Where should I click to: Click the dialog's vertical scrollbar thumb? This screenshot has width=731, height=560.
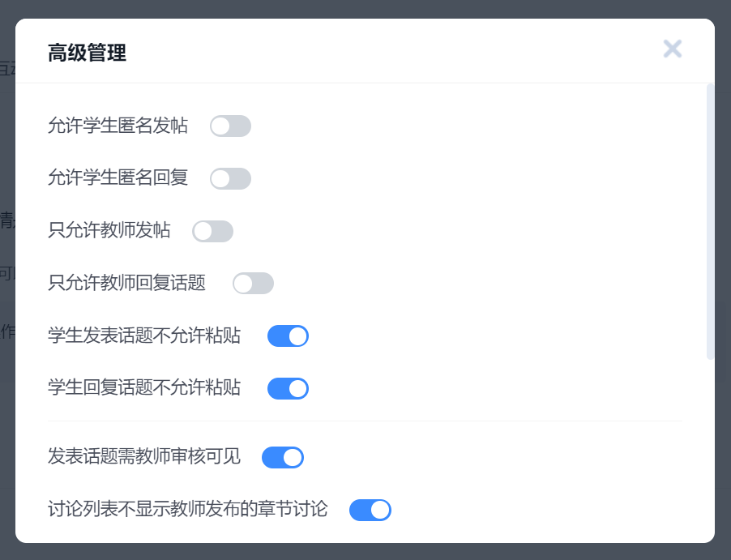(x=711, y=219)
